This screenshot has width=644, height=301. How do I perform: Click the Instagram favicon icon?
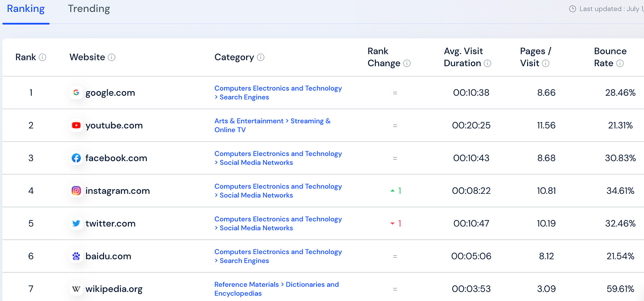[76, 191]
